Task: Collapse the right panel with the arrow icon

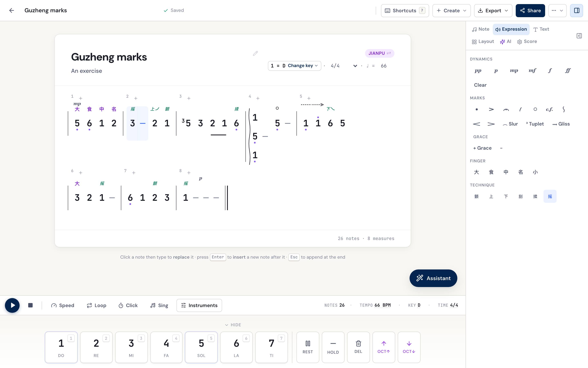Action: click(x=579, y=36)
